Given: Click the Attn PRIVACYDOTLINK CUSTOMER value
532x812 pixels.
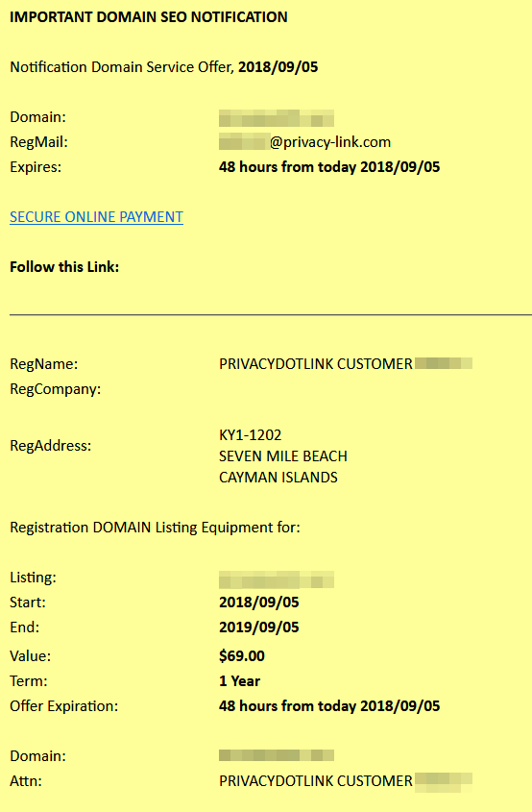Looking at the screenshot, I should tap(345, 781).
